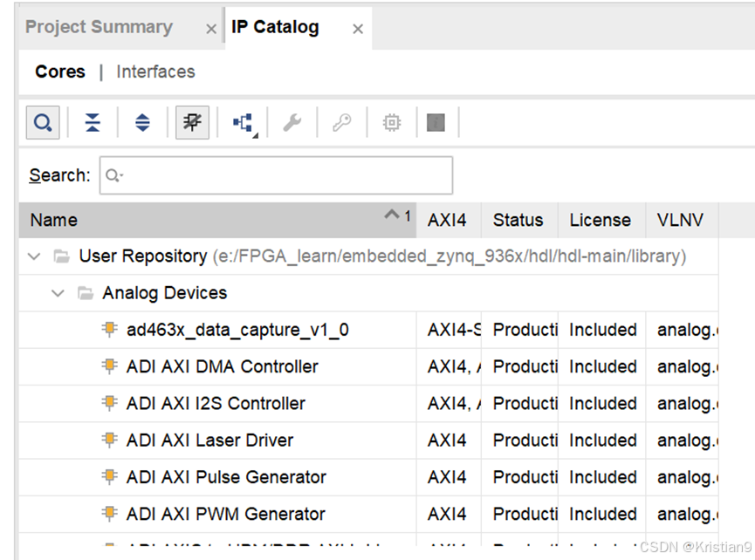Collapse the User Repository tree node
Viewport: 755px width, 560px height.
click(x=34, y=256)
